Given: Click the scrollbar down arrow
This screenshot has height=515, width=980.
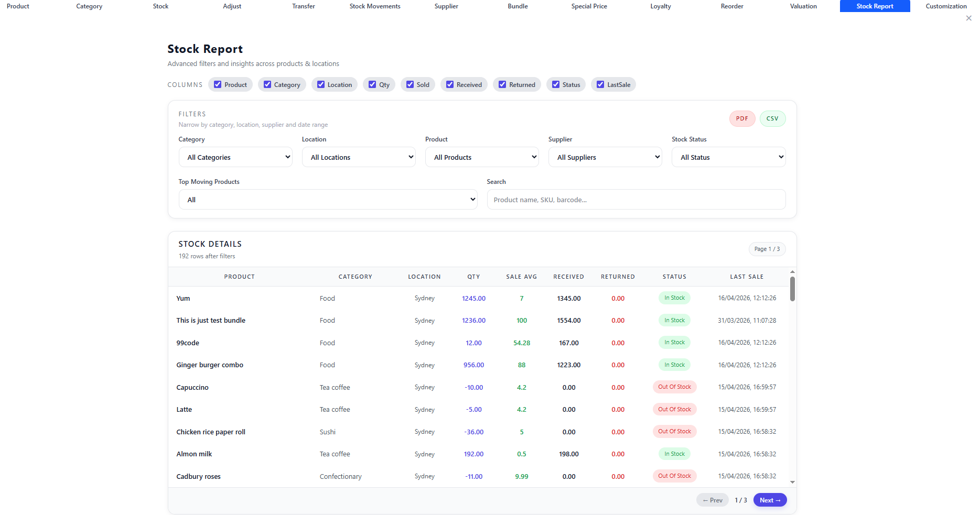Looking at the screenshot, I should pos(792,482).
